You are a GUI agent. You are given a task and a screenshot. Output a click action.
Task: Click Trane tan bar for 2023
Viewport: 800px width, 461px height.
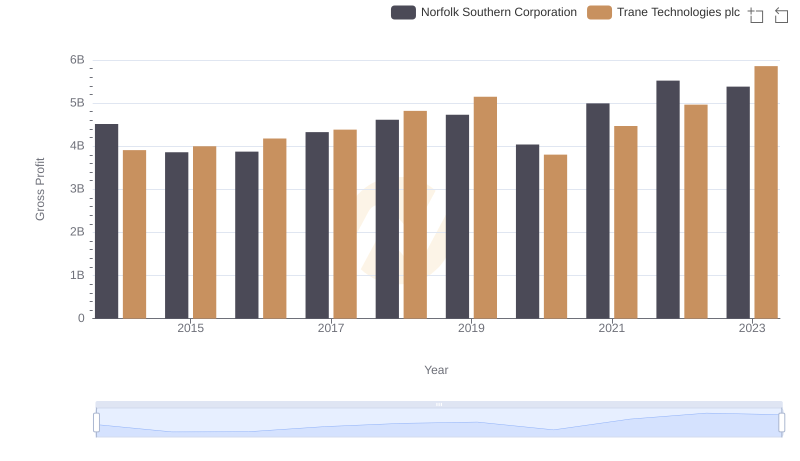(x=766, y=192)
